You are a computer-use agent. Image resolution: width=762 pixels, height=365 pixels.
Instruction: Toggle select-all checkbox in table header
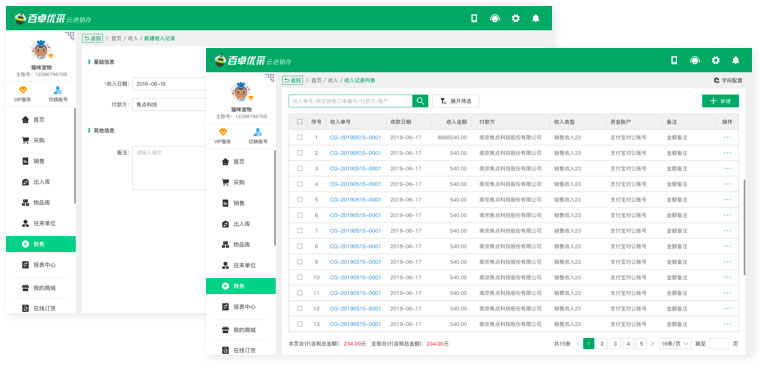[299, 122]
